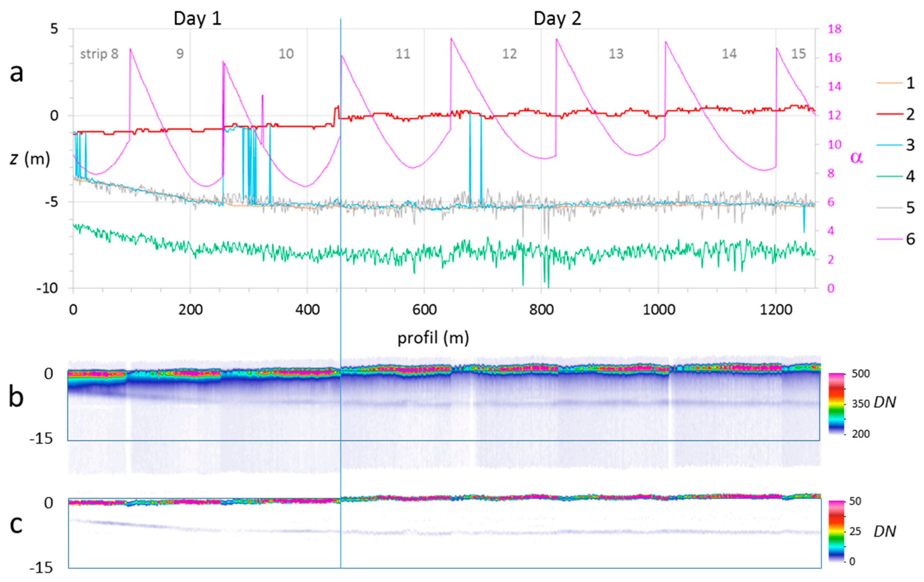Viewport: 924px width, 582px height.
Task: Click z-axis tick value -10
Action: pyautogui.click(x=48, y=288)
